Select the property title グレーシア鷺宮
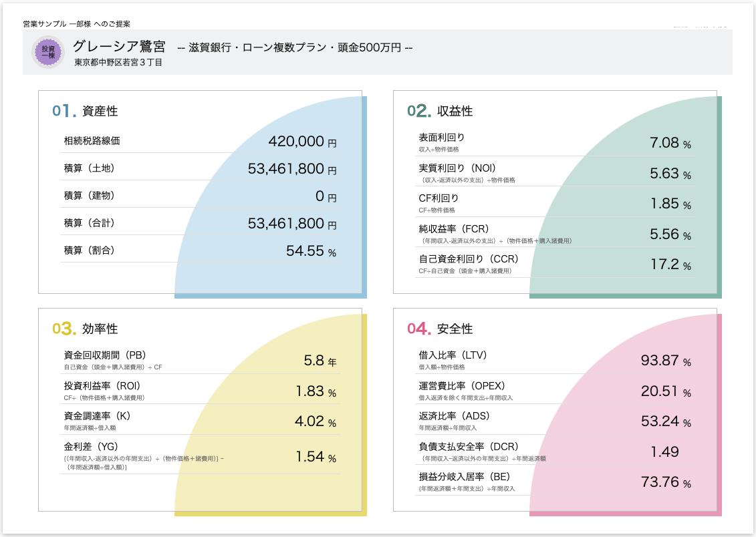The width and height of the screenshot is (756, 537). 119,46
